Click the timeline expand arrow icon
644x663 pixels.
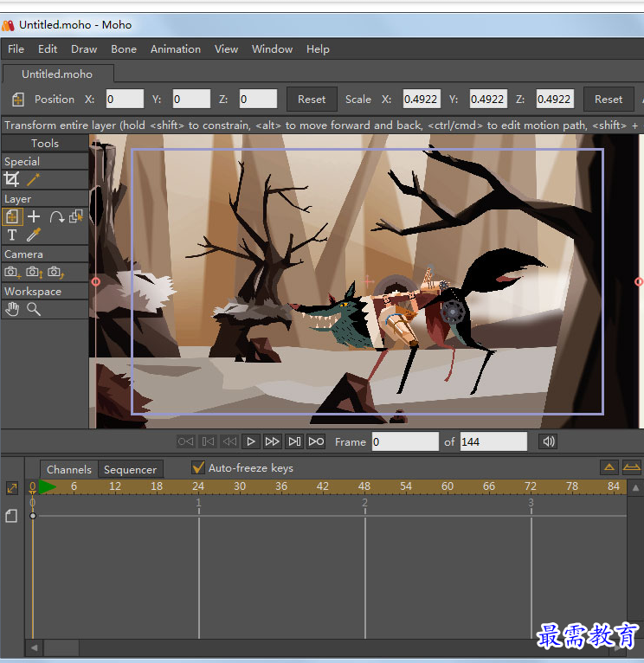click(12, 488)
